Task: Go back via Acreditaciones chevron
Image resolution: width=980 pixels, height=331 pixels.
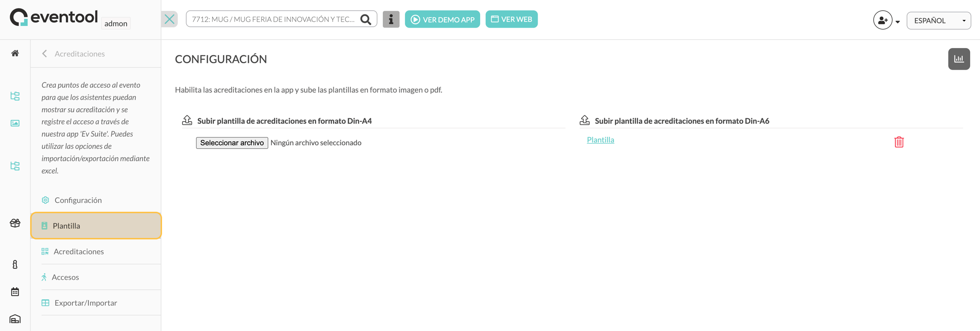Action: (44, 54)
